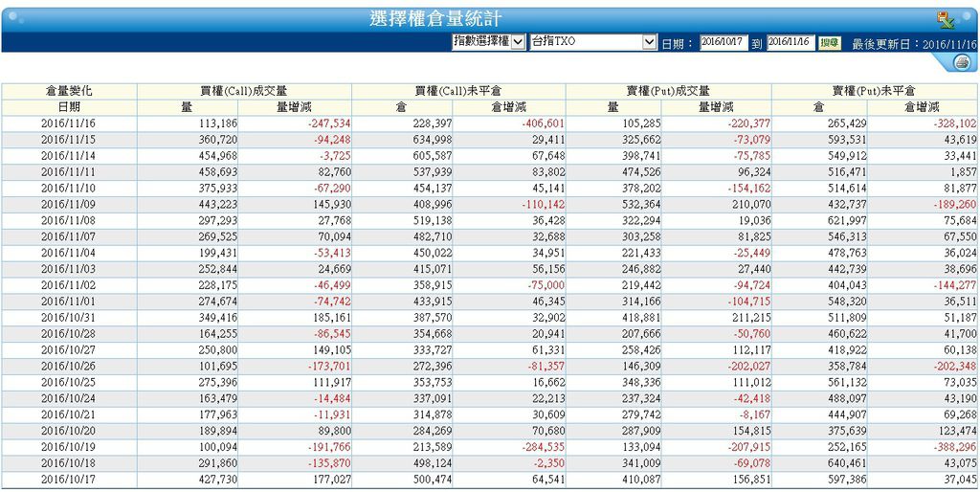Select the date cell 2016/10/17
Screen dimensions: 980x492
click(x=68, y=481)
